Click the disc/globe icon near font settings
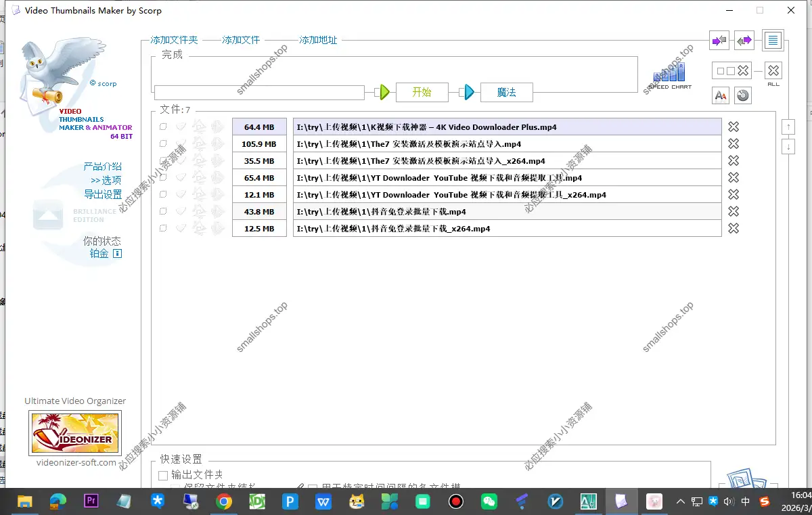Viewport: 812px width, 515px height. pos(742,95)
